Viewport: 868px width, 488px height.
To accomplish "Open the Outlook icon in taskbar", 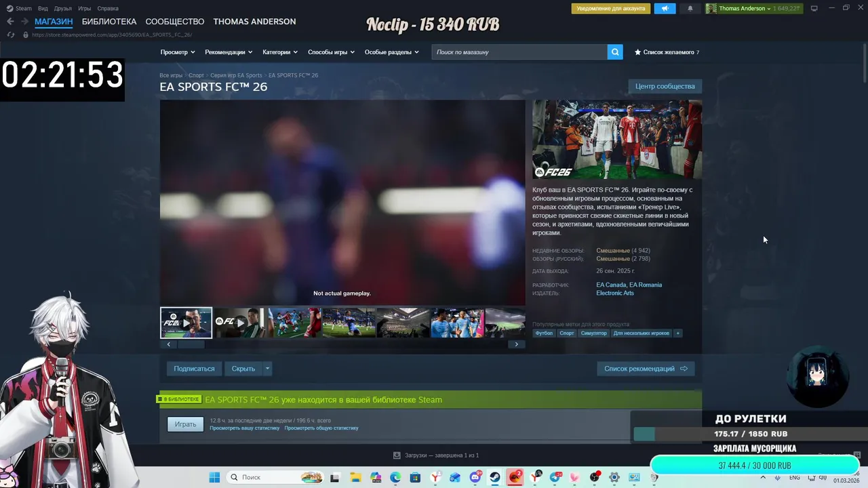I will (x=455, y=477).
